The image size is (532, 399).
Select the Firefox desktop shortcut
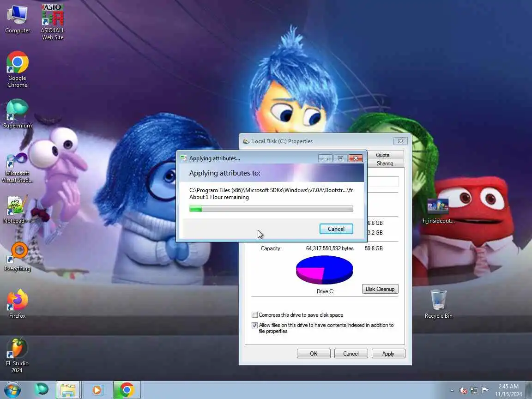click(17, 304)
